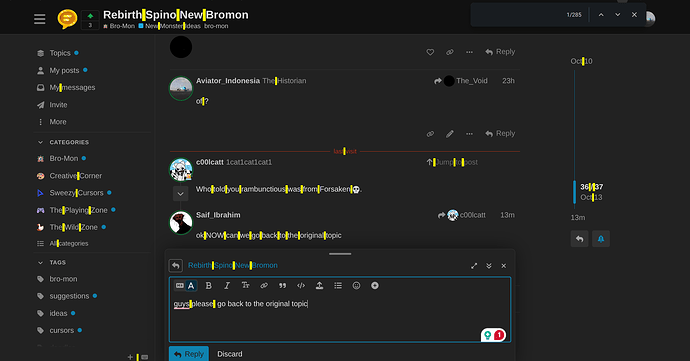The image size is (690, 361).
Task: Copy link of the top post
Action: [x=449, y=52]
